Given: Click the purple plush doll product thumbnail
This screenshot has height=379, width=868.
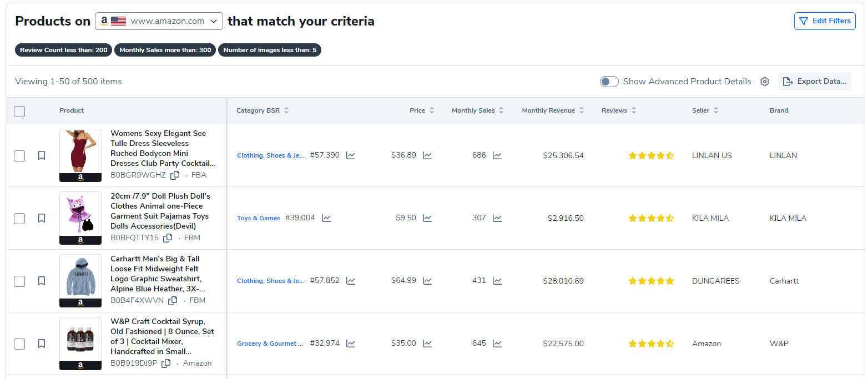Looking at the screenshot, I should (x=80, y=214).
